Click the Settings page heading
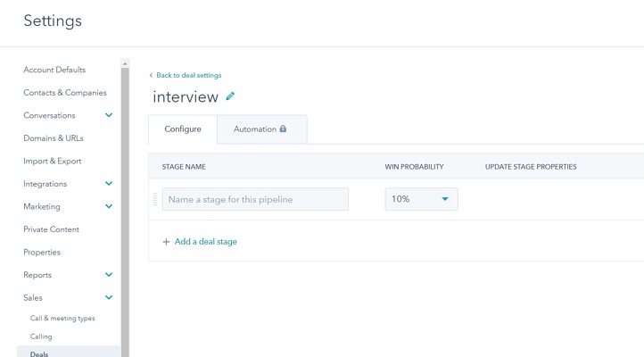The height and width of the screenshot is (357, 644). [x=53, y=21]
